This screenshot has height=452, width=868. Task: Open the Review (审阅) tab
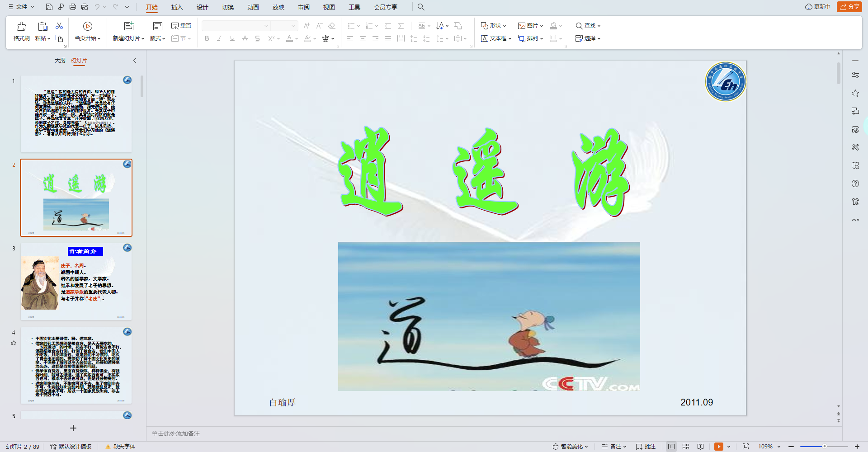[304, 7]
